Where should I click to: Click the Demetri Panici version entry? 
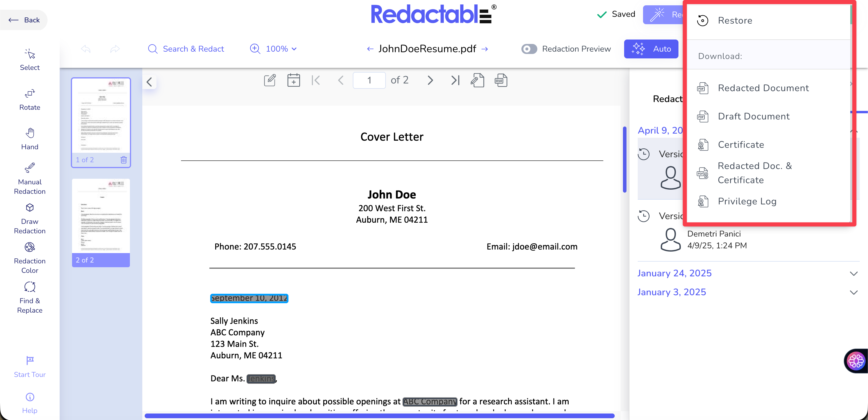748,231
